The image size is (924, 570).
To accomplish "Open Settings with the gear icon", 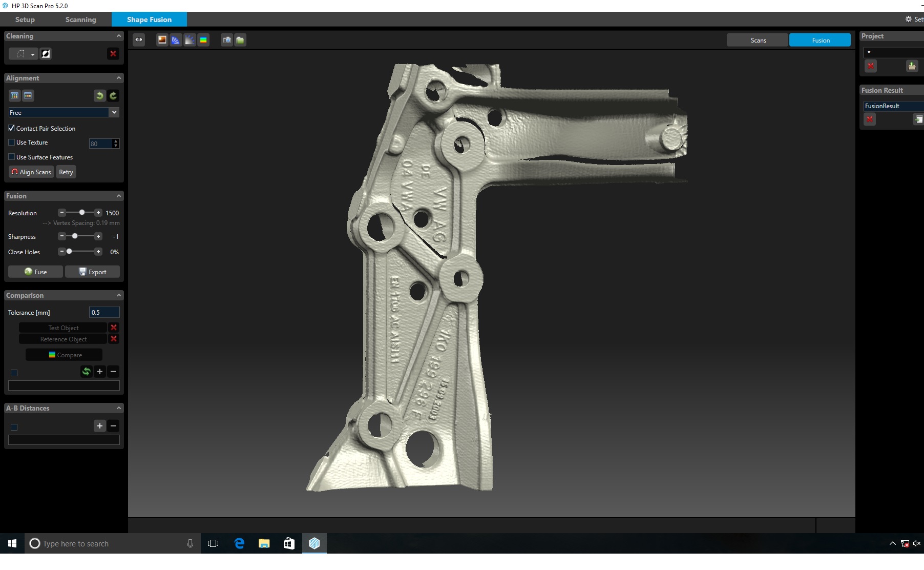I will (x=909, y=19).
